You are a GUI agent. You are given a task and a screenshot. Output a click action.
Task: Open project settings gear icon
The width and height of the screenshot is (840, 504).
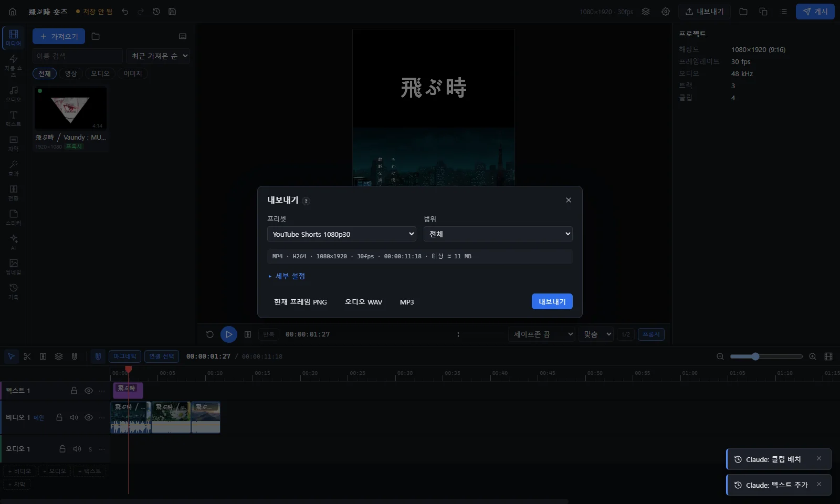click(x=666, y=12)
